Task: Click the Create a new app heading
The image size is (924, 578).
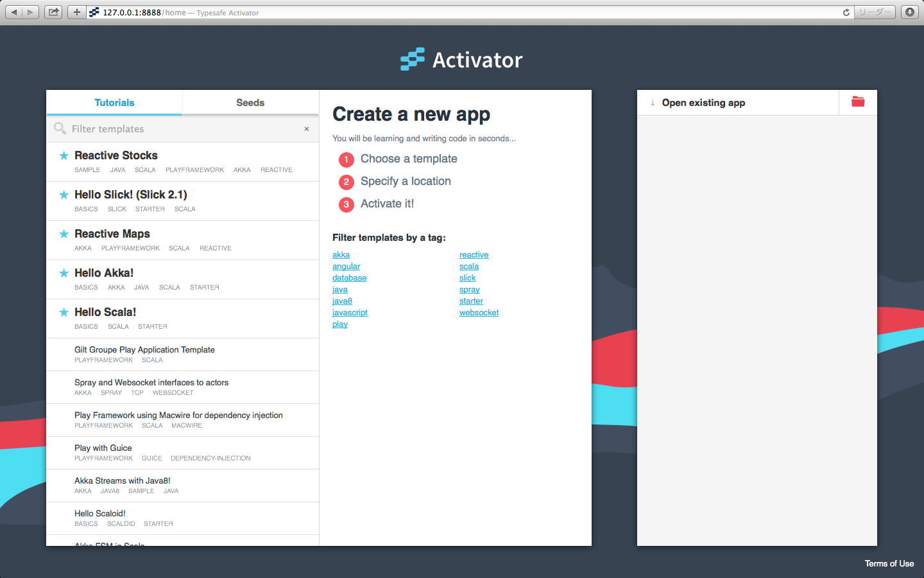Action: coord(411,114)
